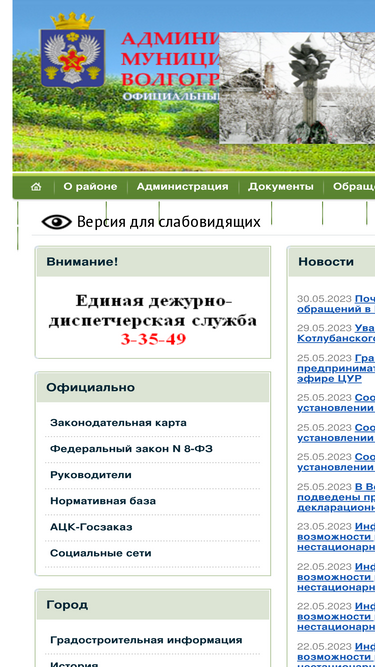Open the 23.05.2023 news item
Screen dimensions: 375x667
336,537
